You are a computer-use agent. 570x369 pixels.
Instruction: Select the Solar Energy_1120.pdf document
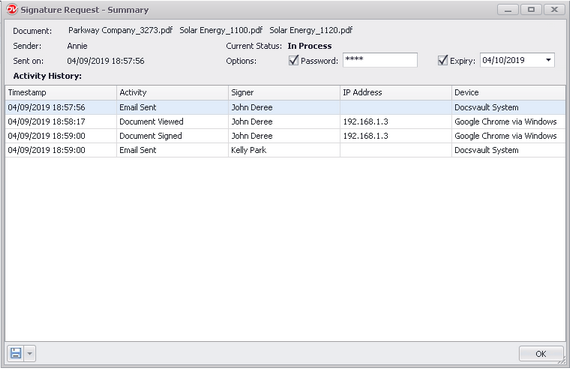point(311,31)
